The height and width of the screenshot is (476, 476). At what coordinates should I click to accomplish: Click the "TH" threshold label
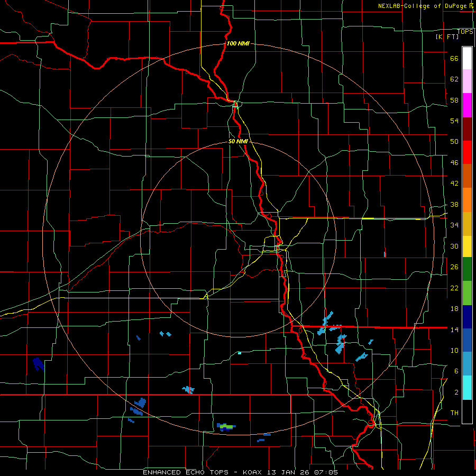click(454, 413)
